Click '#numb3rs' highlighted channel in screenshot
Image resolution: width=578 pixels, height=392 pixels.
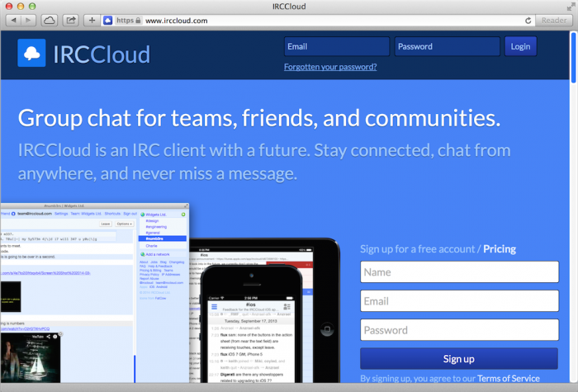(162, 239)
